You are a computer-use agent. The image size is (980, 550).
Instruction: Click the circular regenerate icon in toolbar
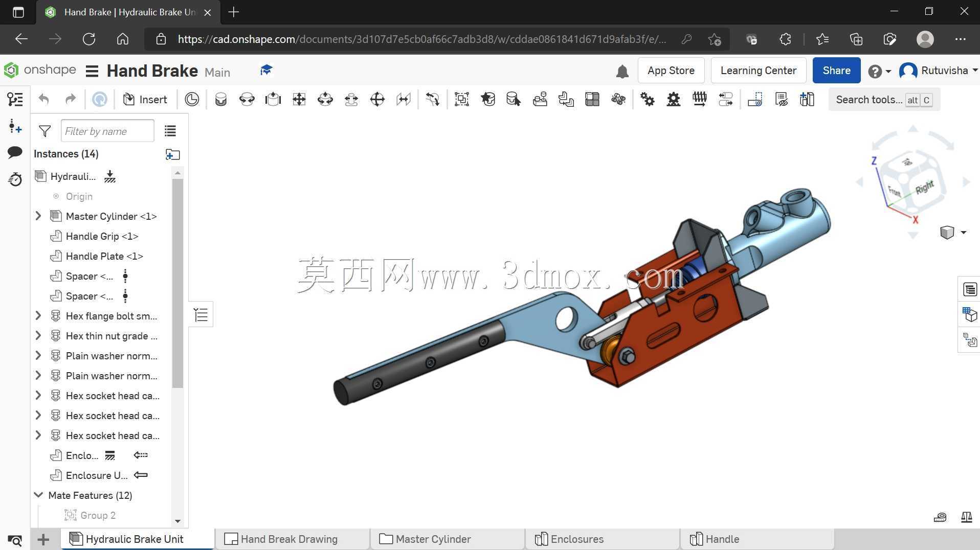[x=100, y=99]
